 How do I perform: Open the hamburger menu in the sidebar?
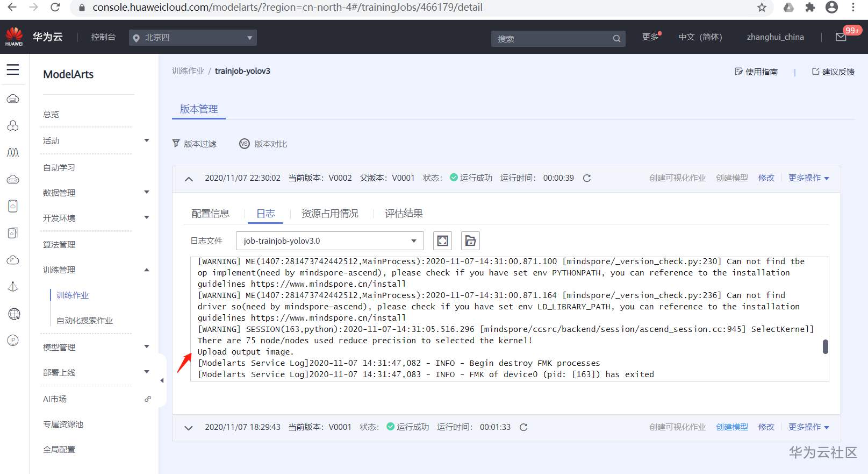click(13, 69)
